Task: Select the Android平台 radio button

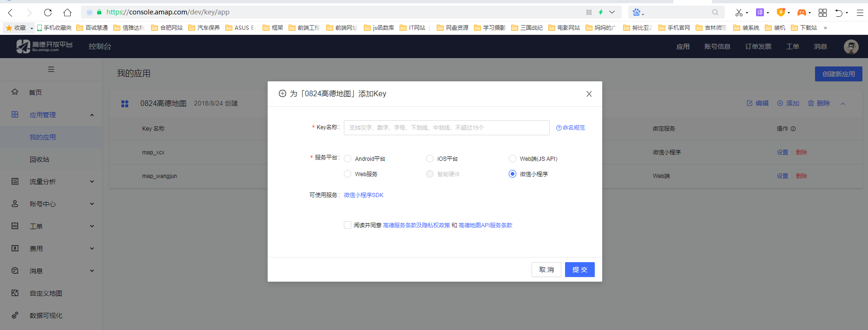Action: 348,158
